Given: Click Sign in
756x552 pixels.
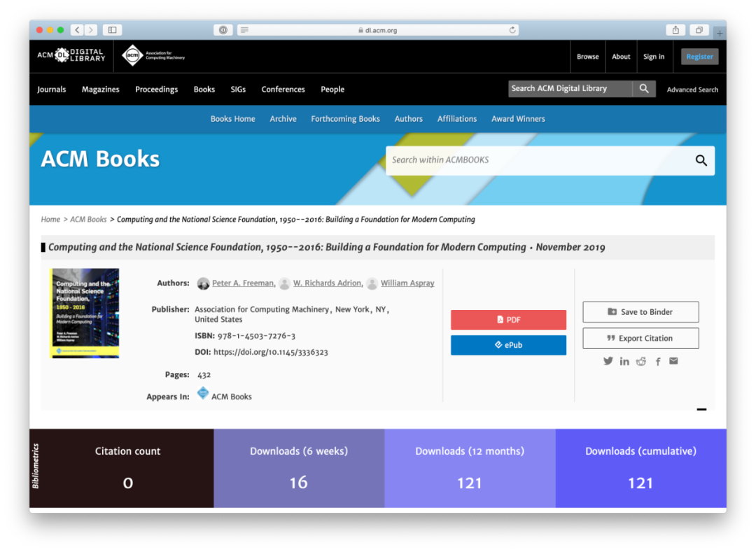Looking at the screenshot, I should point(654,57).
